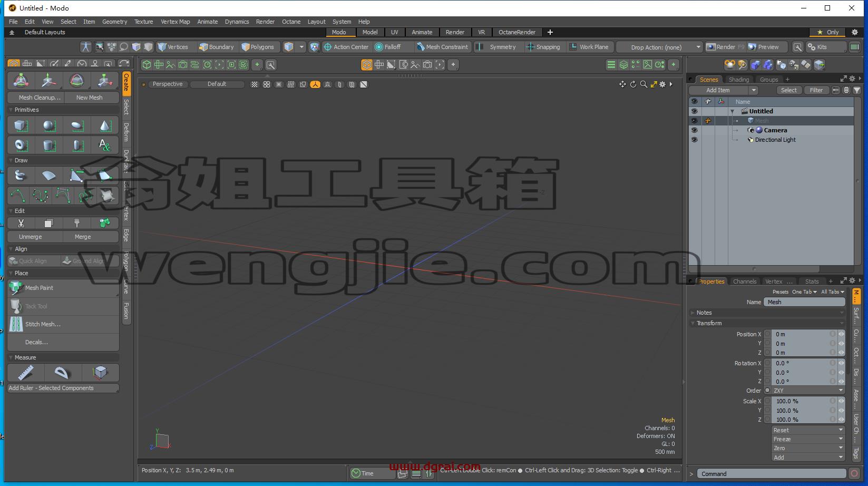The image size is (868, 486).
Task: Click the viewport pan arrows control
Action: click(x=622, y=84)
